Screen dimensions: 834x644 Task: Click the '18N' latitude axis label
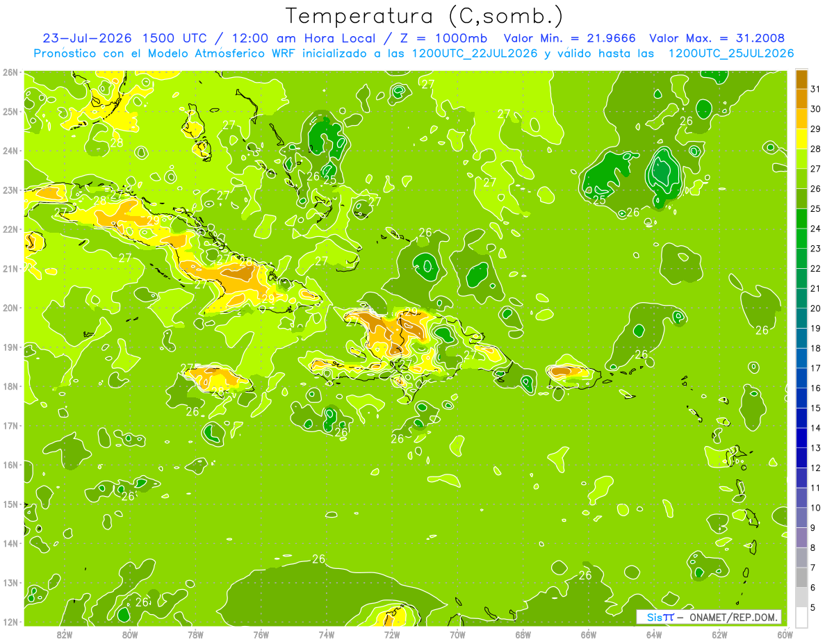[11, 386]
